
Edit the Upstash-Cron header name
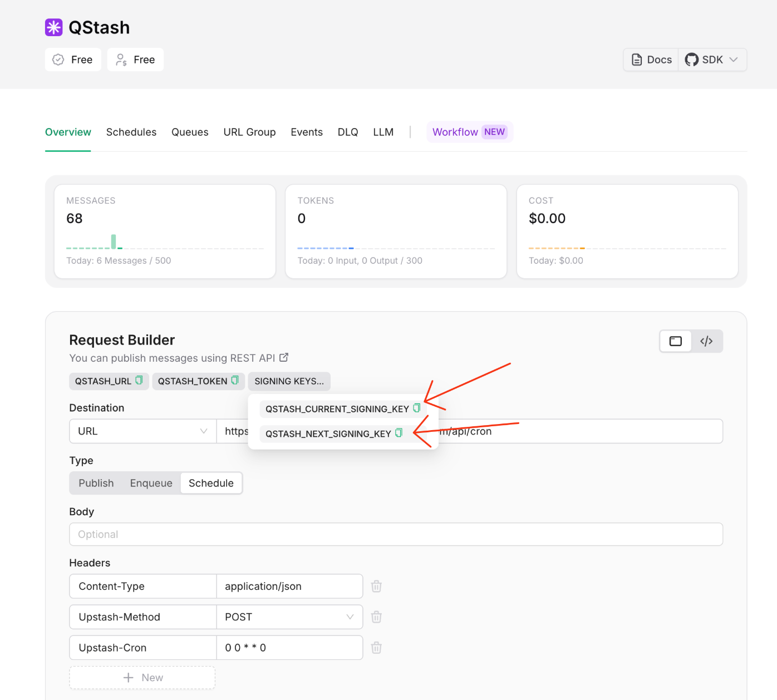143,647
